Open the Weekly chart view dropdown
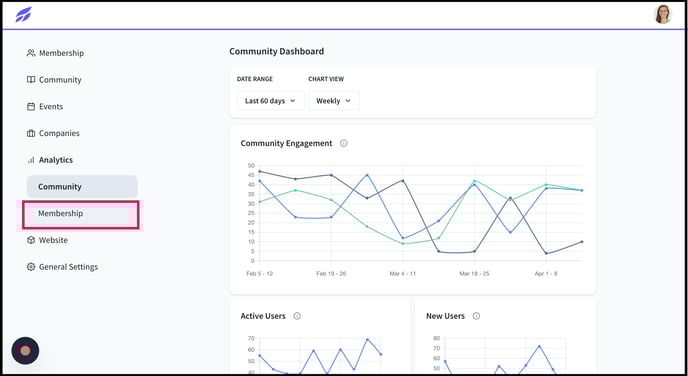 click(x=334, y=101)
